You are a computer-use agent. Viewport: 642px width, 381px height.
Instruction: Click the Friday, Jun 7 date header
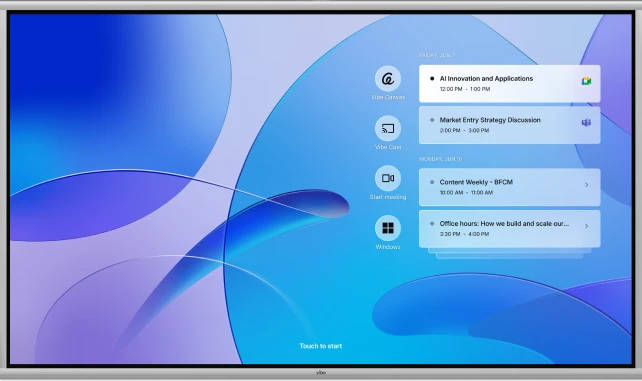pos(437,55)
